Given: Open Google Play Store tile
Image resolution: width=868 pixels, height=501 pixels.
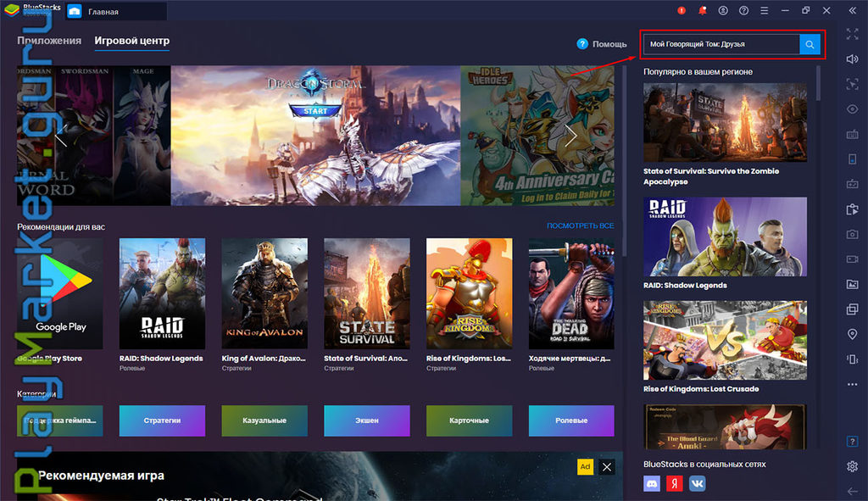Looking at the screenshot, I should tap(60, 293).
